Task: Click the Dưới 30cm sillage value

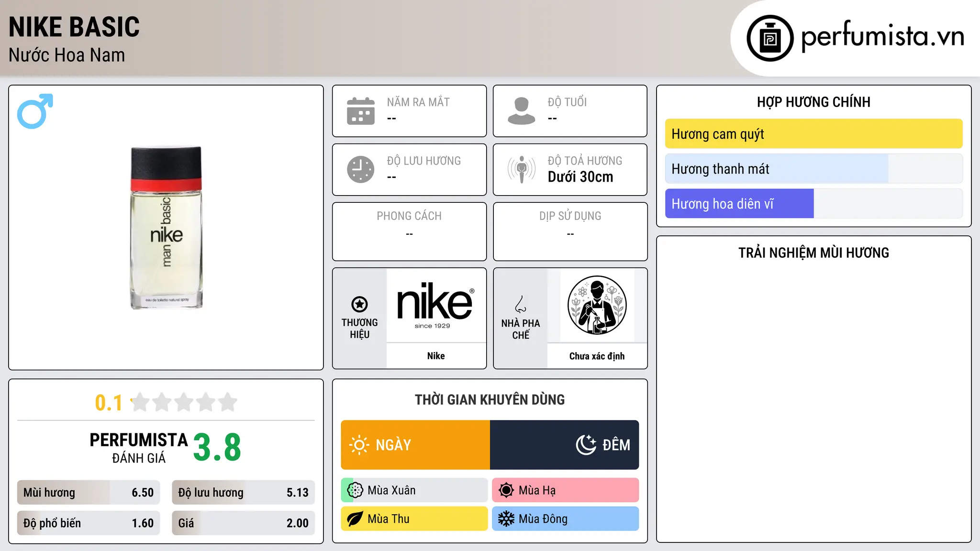Action: click(x=580, y=177)
